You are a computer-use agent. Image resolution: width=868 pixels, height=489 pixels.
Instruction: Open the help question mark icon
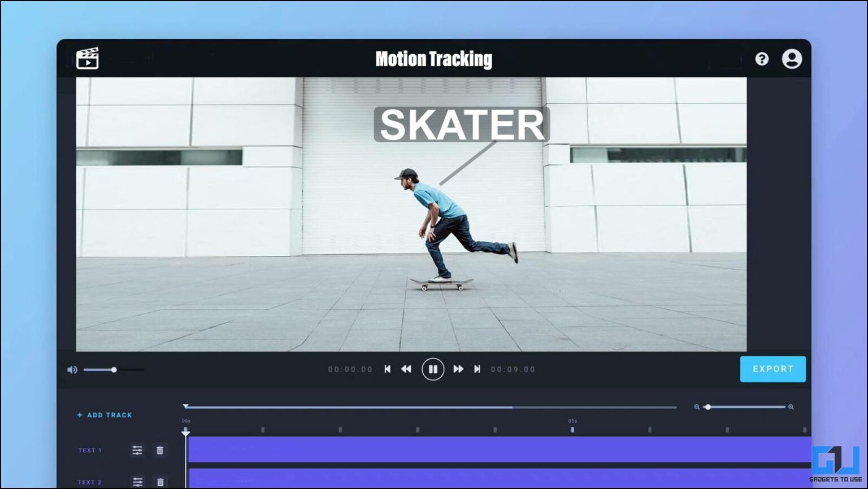[x=762, y=59]
